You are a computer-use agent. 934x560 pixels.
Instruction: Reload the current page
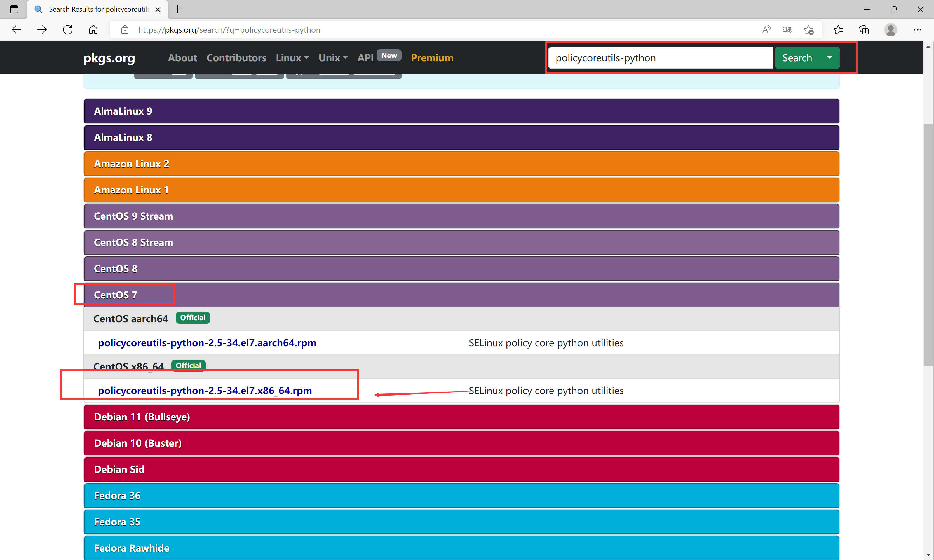coord(68,29)
